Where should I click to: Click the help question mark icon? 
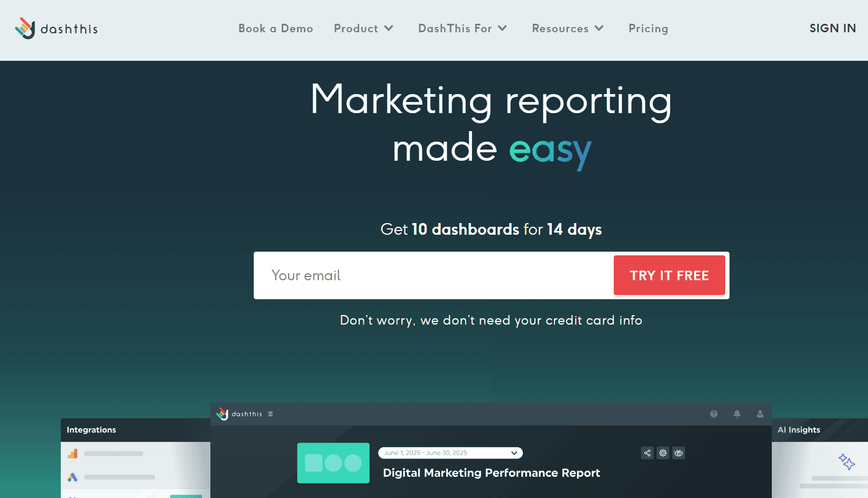tap(714, 414)
